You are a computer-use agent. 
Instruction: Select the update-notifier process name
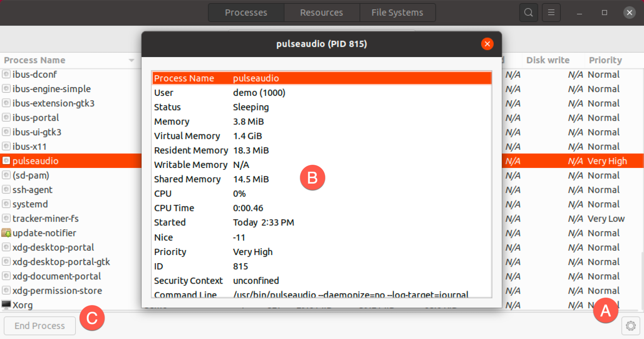(x=44, y=233)
